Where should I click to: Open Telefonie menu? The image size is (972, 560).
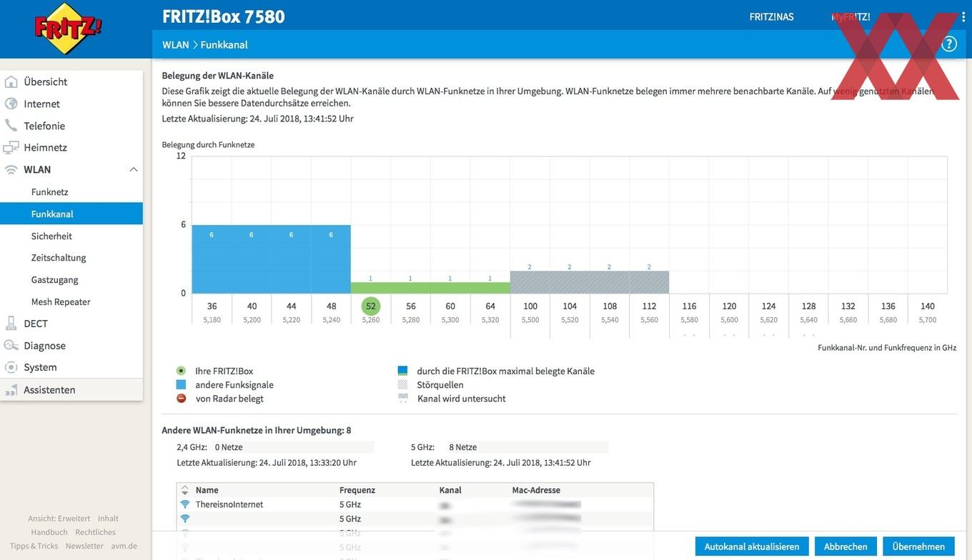coord(44,126)
